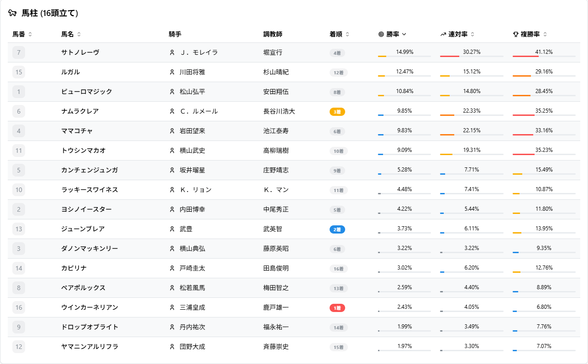The image size is (588, 364).
Task: Sort by 馬名 column header
Action: [71, 34]
